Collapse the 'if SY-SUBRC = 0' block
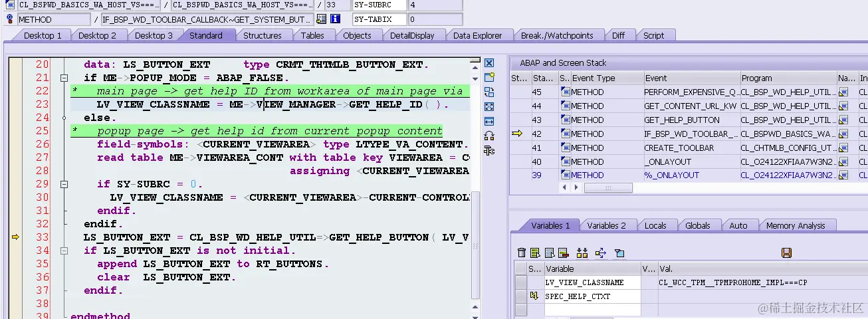The image size is (868, 319). coord(64,184)
